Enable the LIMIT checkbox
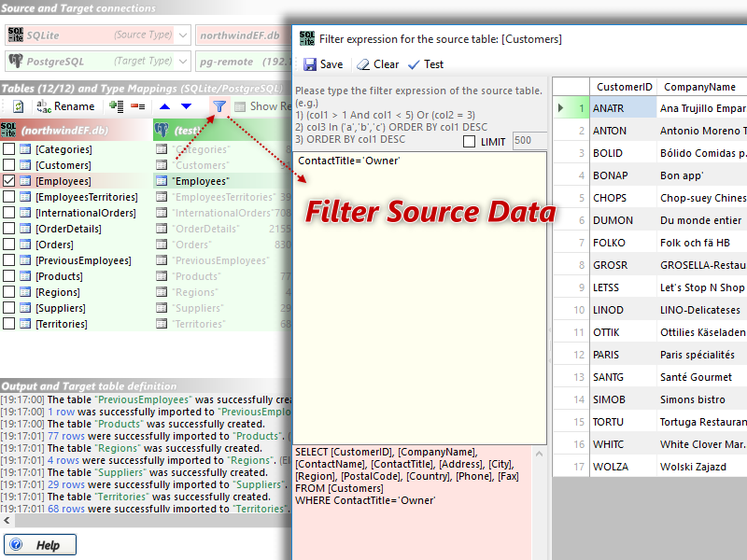The width and height of the screenshot is (747, 560). [x=470, y=142]
